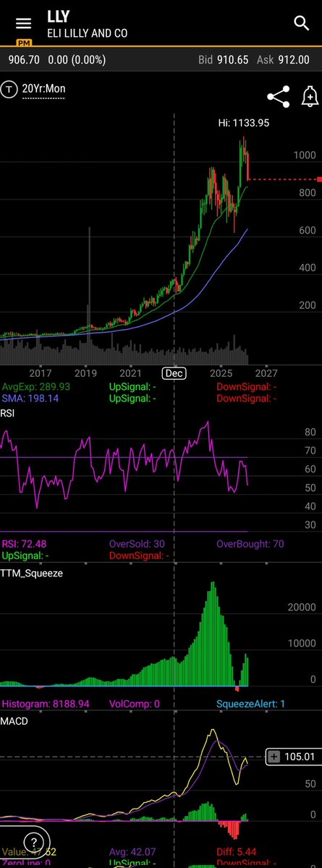Image resolution: width=322 pixels, height=868 pixels.
Task: Tap the 1000 price axis label
Action: coord(305,155)
